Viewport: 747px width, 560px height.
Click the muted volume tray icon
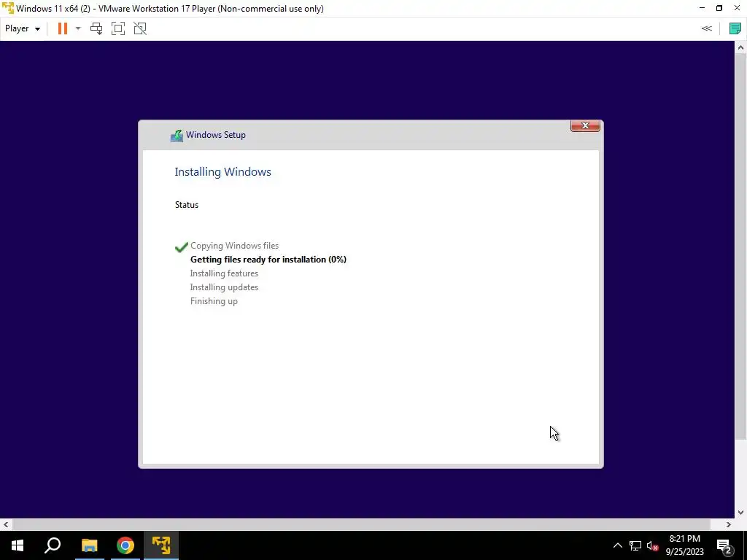tap(652, 545)
